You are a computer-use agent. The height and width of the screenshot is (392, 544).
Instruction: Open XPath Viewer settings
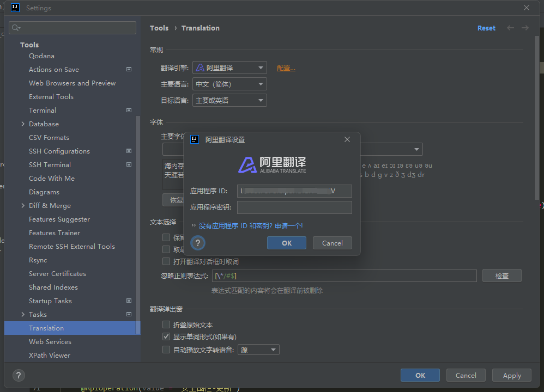click(x=50, y=356)
